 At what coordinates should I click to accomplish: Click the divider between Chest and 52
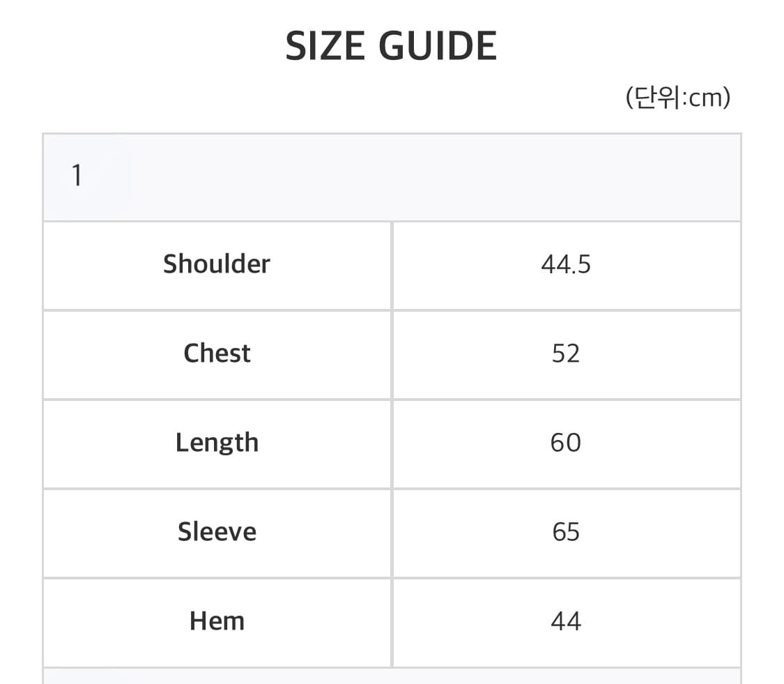point(392,354)
